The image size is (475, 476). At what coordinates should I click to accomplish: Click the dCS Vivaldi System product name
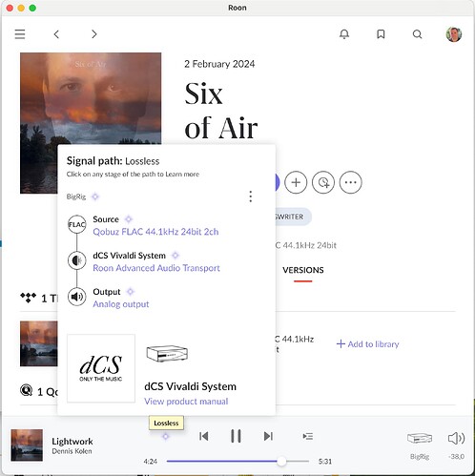pos(190,386)
